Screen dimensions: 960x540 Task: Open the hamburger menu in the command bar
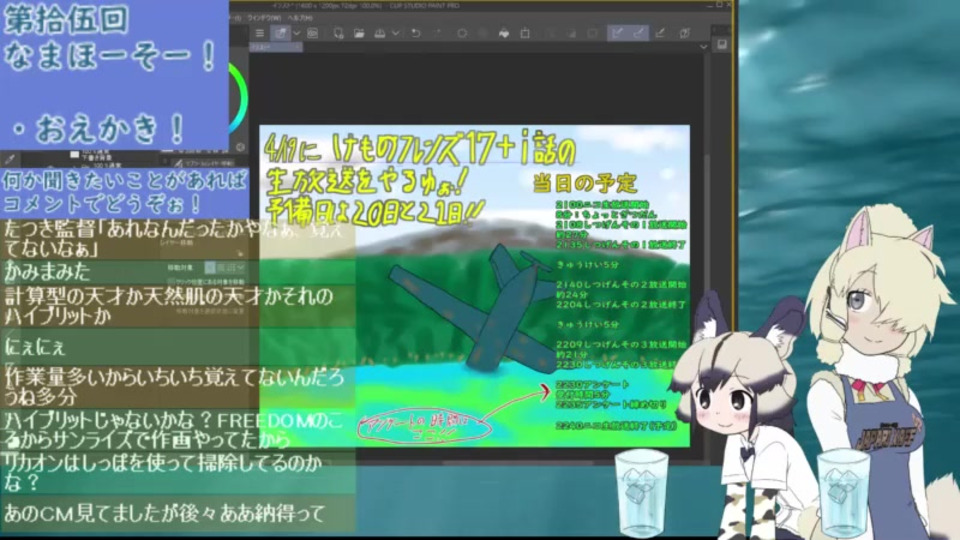260,33
